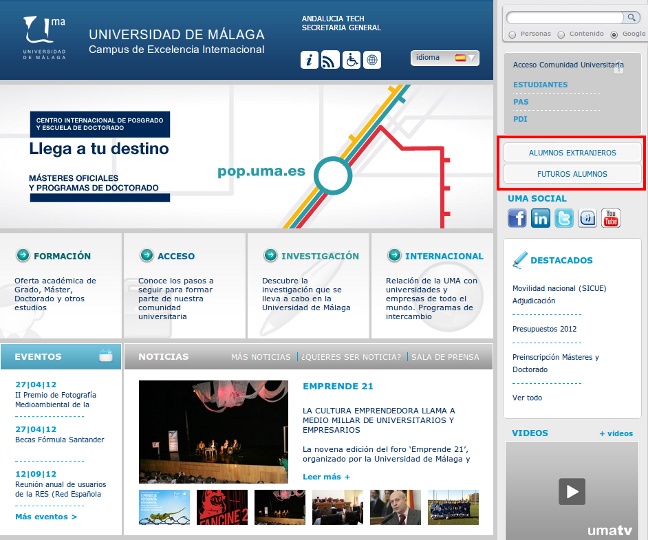
Task: Click Leer más + link
Action: [x=326, y=477]
